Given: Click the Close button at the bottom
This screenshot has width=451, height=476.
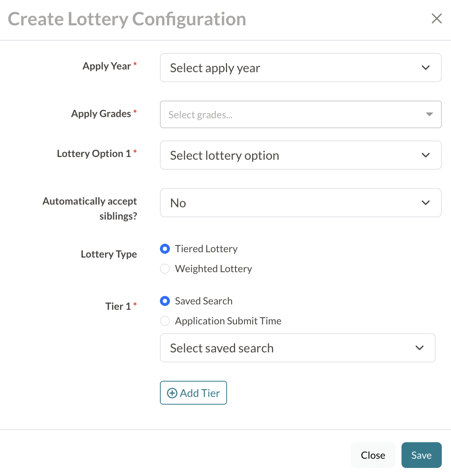Looking at the screenshot, I should pyautogui.click(x=372, y=455).
